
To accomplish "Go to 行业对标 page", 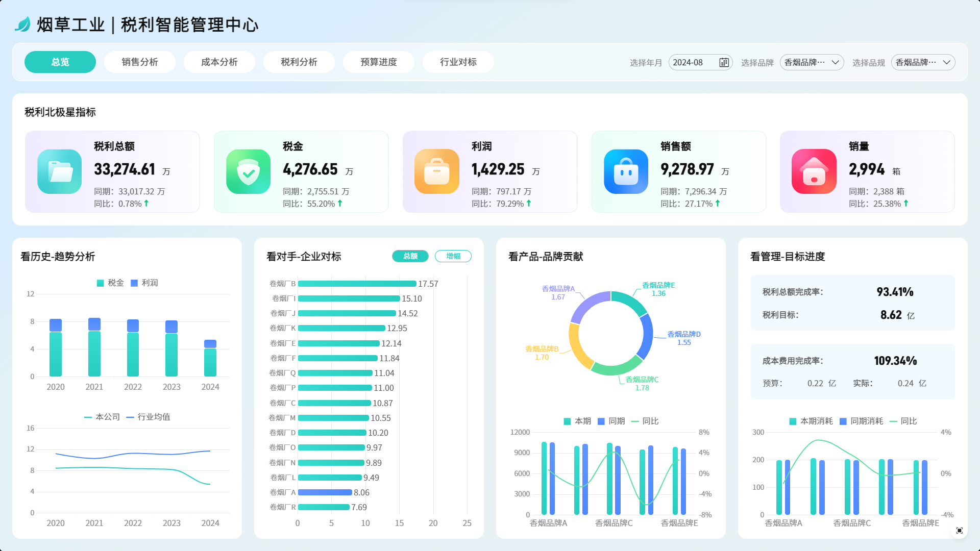I will 458,62.
